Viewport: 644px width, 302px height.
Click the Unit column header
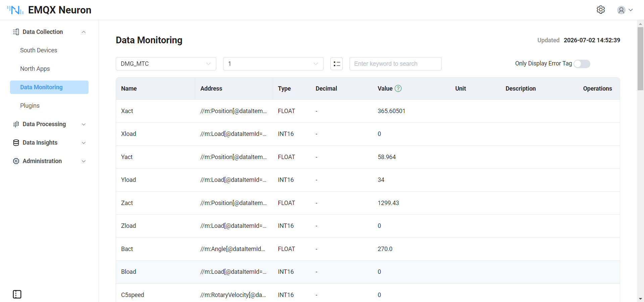461,89
